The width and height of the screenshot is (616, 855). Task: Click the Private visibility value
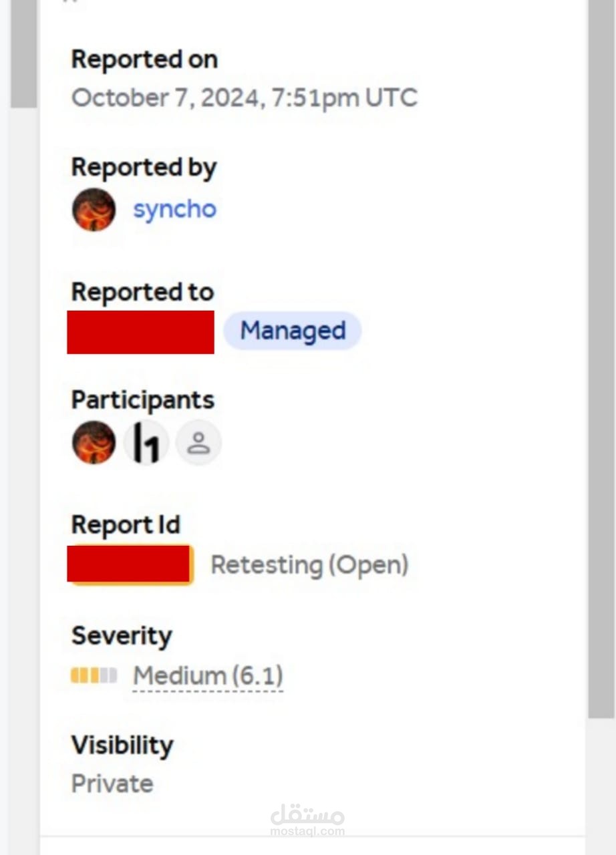click(x=112, y=784)
